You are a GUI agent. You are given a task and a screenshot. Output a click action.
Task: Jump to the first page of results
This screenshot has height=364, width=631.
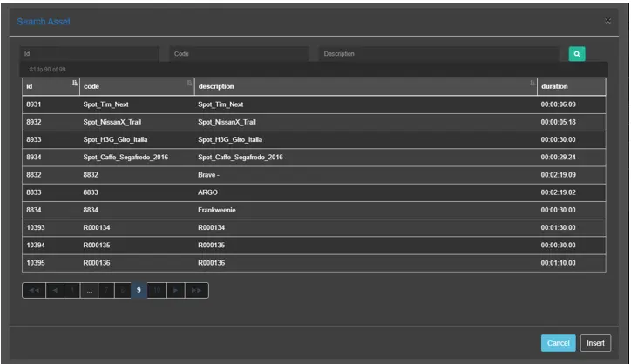pos(32,290)
